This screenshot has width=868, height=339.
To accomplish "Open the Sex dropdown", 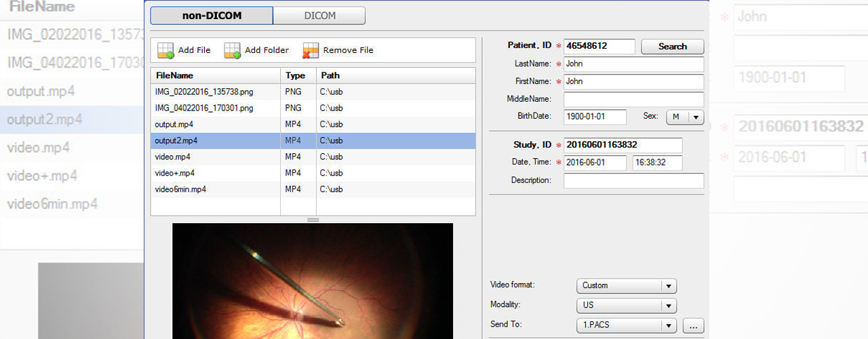I will pyautogui.click(x=685, y=117).
